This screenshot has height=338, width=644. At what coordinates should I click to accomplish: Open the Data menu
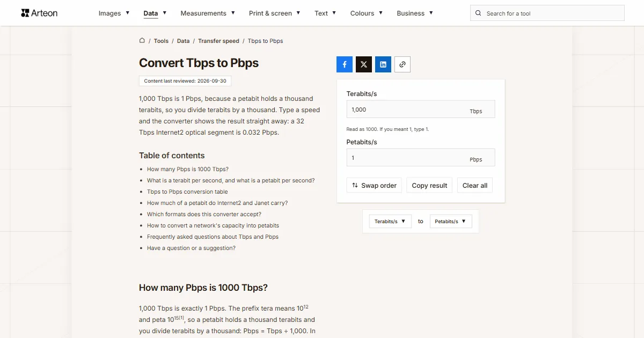(x=155, y=13)
